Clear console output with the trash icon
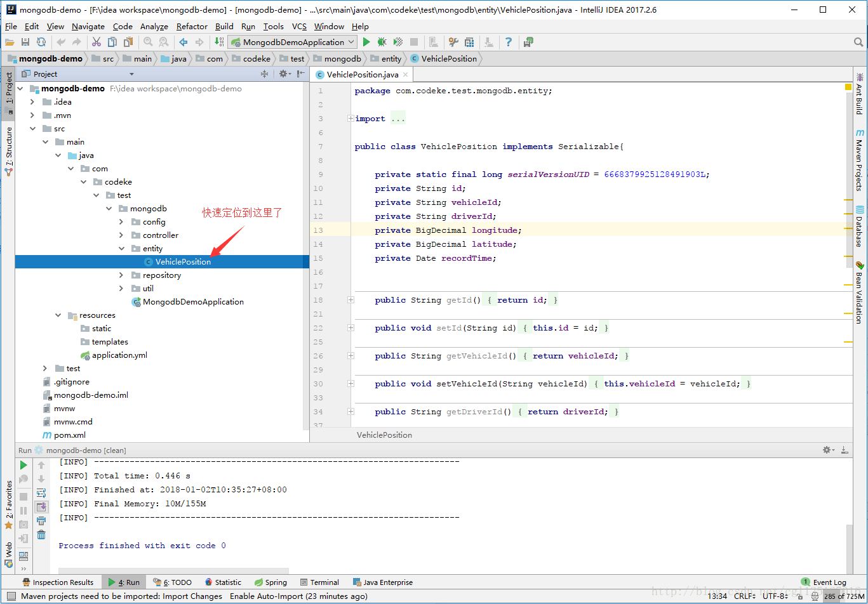The width and height of the screenshot is (868, 604). point(41,535)
